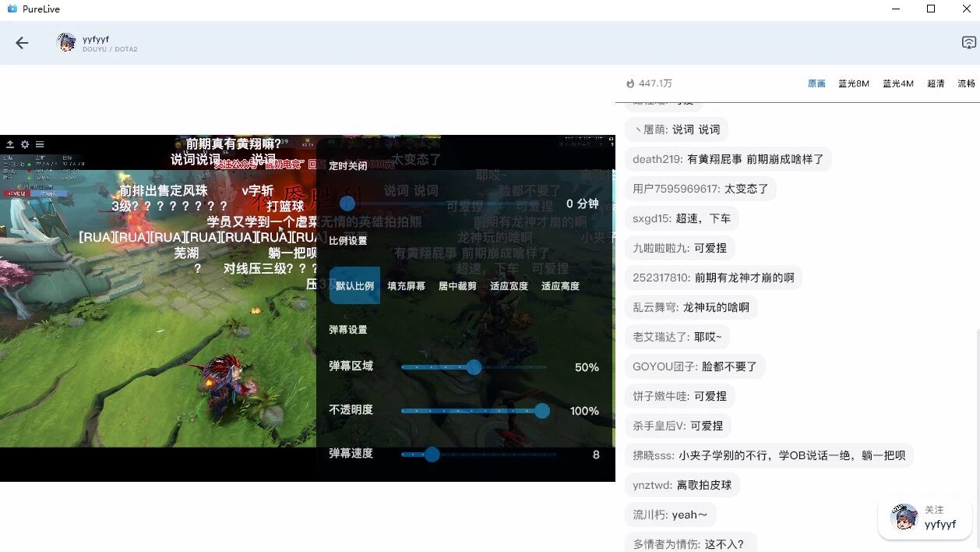Screen dimensions: 980x552
Task: Click the 0 分钟 timer value
Action: [x=583, y=203]
